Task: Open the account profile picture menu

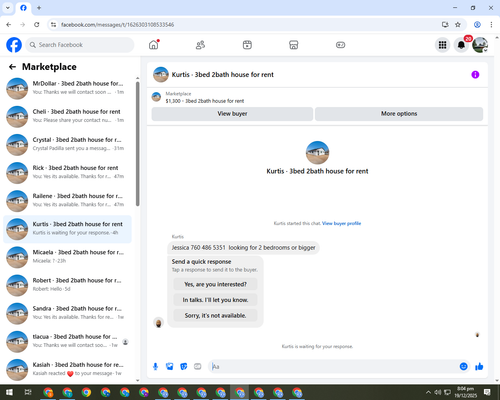Action: pos(480,45)
